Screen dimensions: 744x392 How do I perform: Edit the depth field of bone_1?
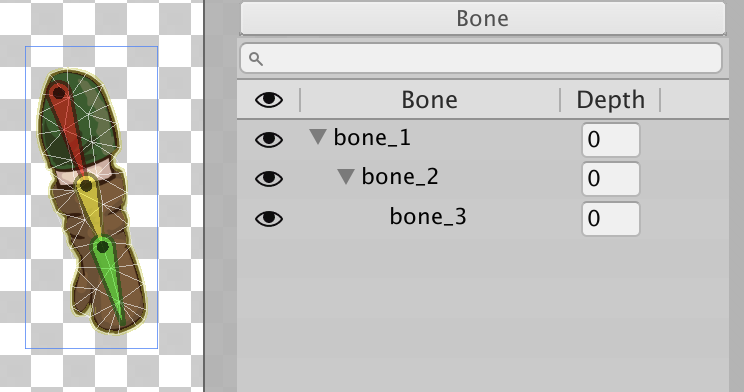tap(611, 140)
